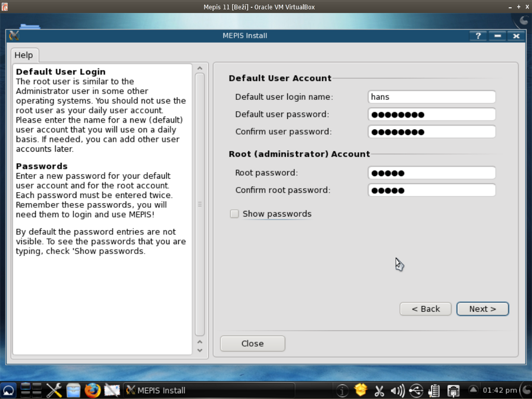Click the help panel scrollbar track
Screen dimensions: 532x399
click(200, 204)
